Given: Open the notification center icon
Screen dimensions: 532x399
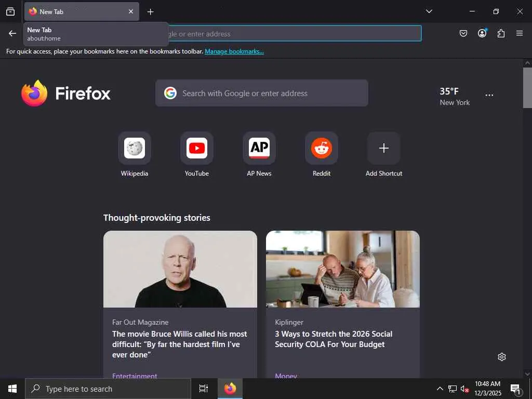Looking at the screenshot, I should pyautogui.click(x=516, y=389).
